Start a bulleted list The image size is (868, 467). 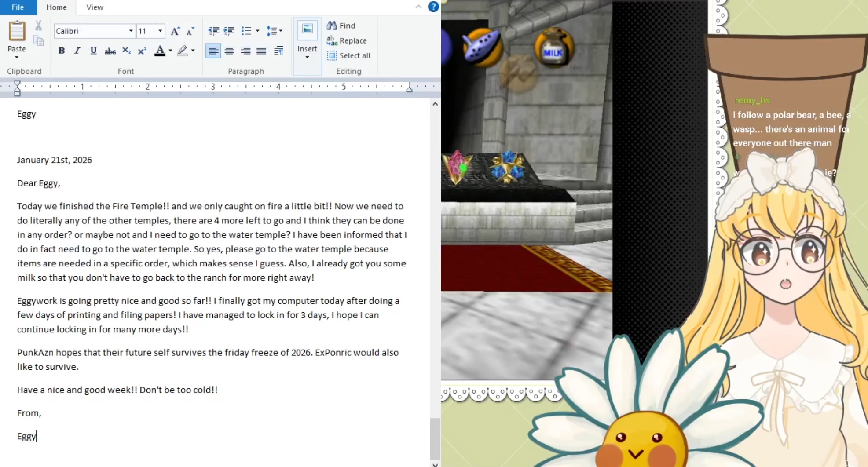246,31
